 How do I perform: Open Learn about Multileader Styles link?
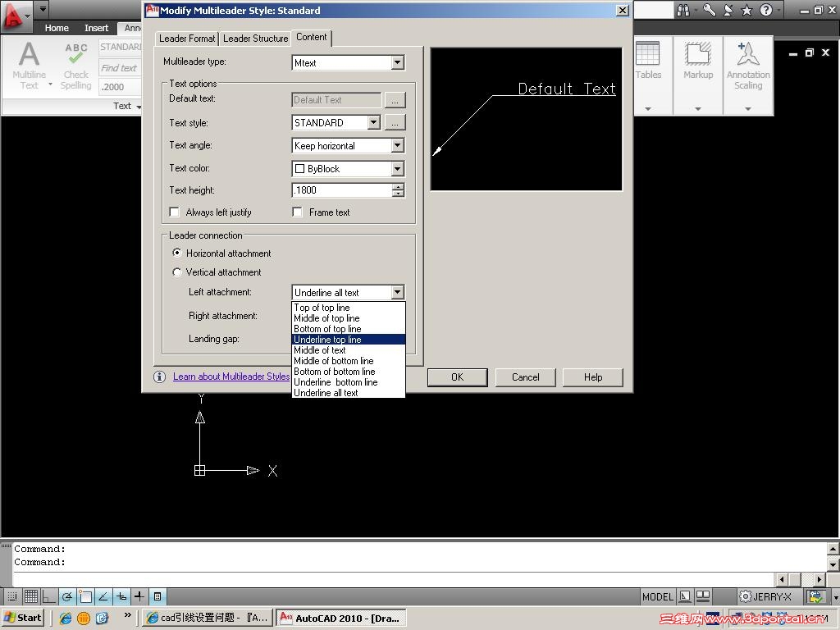point(231,377)
